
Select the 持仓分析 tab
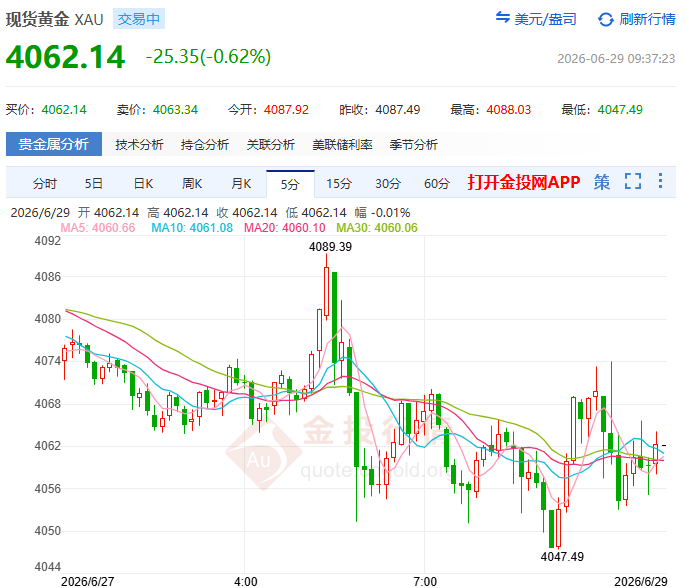(x=205, y=144)
